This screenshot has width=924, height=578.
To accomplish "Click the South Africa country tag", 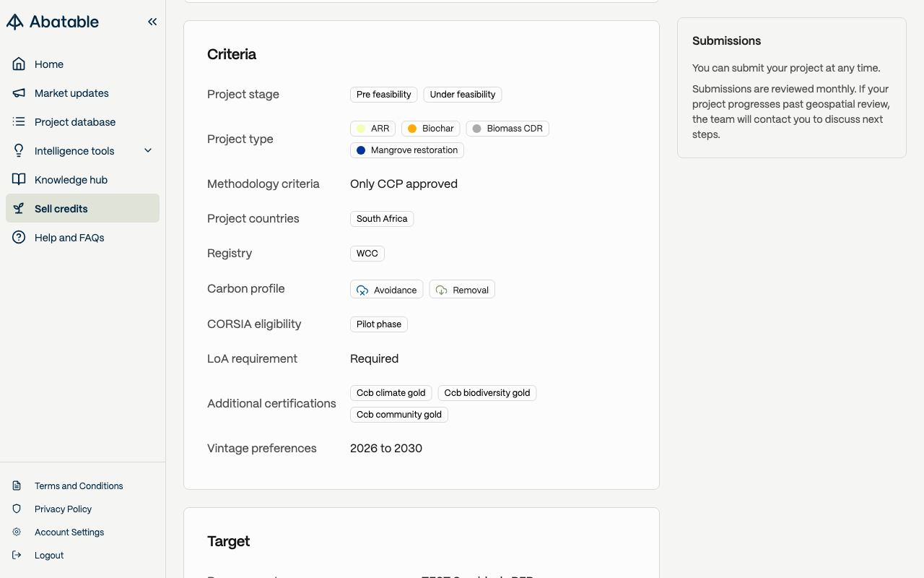I will (x=382, y=219).
